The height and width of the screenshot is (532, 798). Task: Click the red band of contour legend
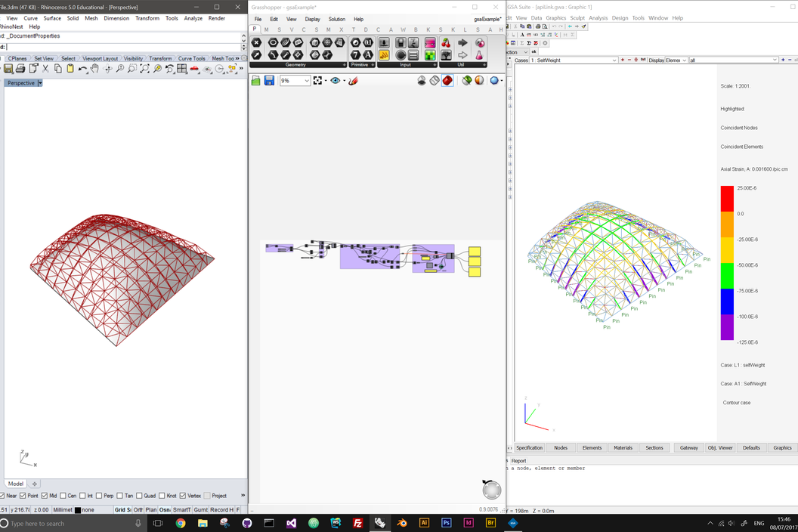click(727, 199)
